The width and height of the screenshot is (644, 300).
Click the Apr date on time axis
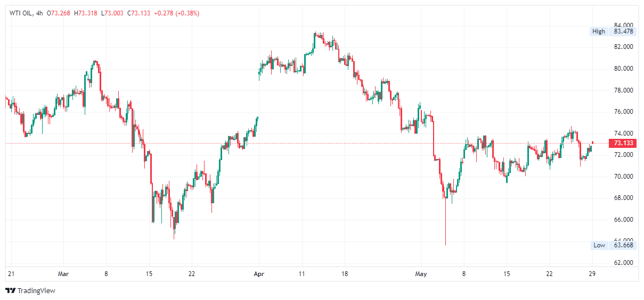[x=259, y=274]
